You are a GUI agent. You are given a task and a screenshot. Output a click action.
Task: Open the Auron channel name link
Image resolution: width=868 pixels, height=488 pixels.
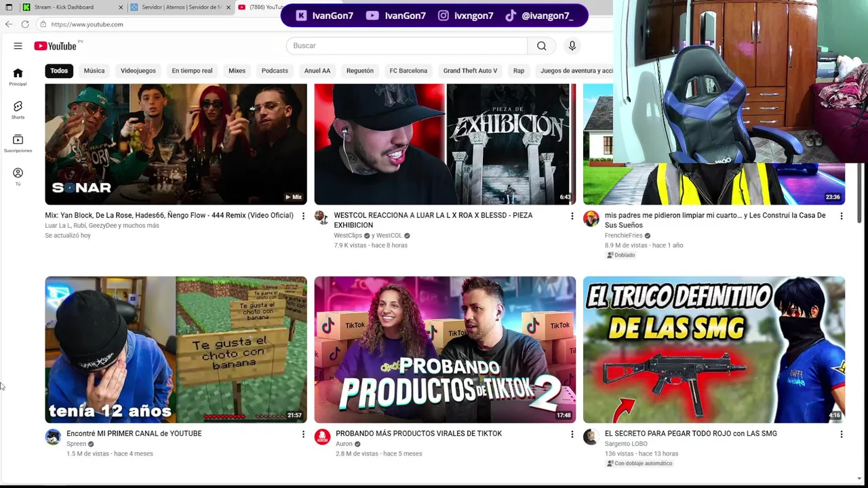344,444
